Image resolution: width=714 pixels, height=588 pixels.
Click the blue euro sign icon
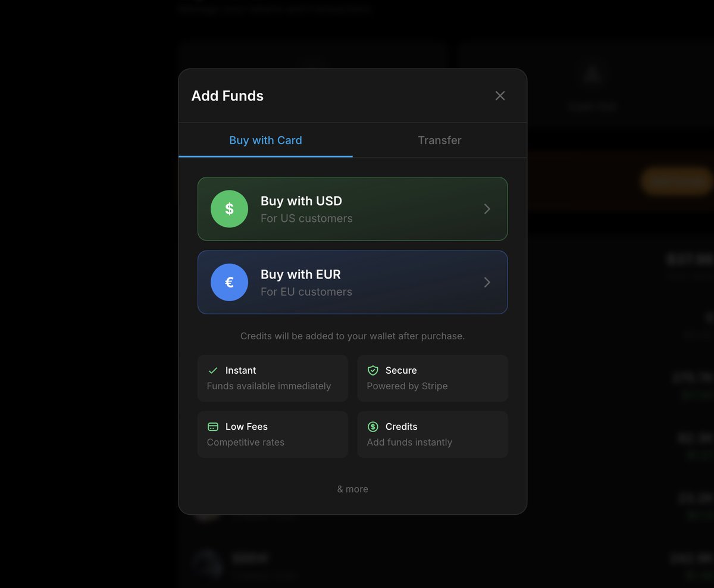(229, 282)
